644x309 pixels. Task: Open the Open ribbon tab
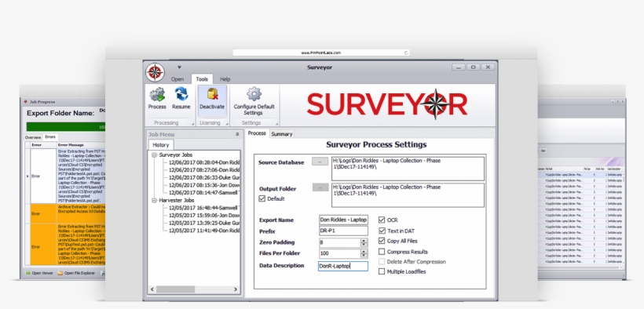pyautogui.click(x=177, y=79)
